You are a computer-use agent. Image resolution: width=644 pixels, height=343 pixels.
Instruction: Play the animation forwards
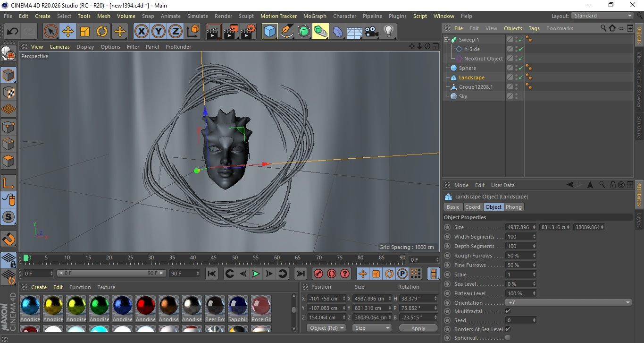tap(256, 274)
